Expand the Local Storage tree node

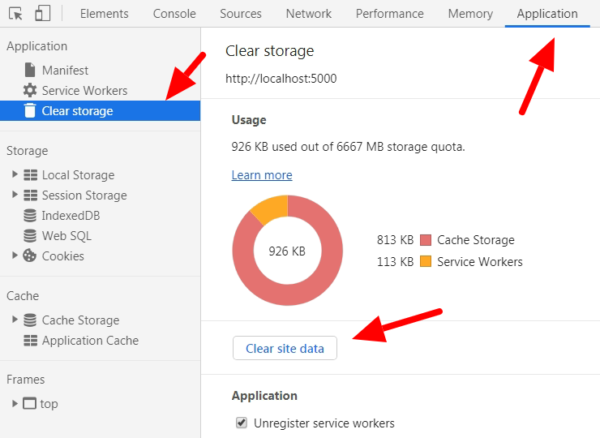pos(15,175)
